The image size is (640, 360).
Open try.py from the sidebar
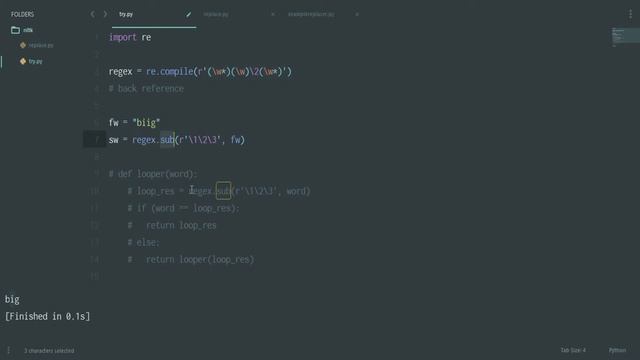(x=36, y=61)
